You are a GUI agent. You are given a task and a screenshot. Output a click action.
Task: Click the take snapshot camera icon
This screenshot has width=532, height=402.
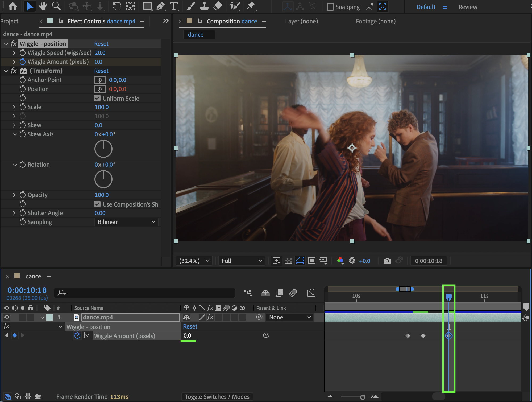coord(387,261)
